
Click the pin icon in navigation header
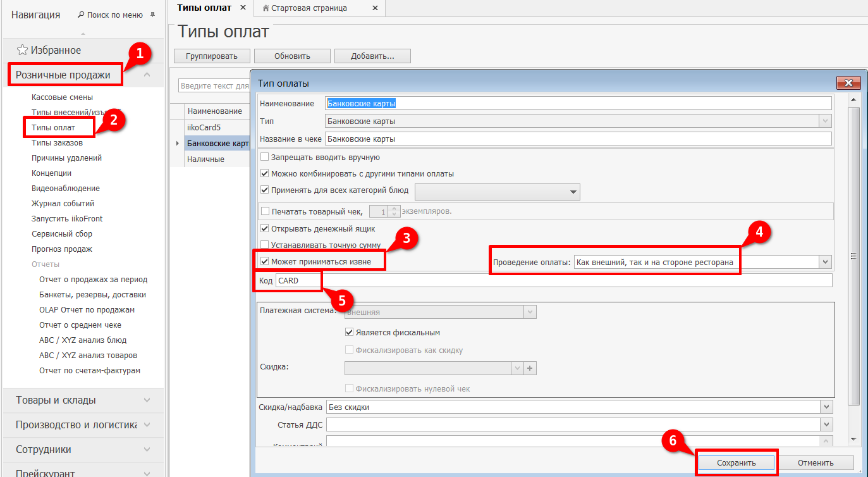[152, 14]
